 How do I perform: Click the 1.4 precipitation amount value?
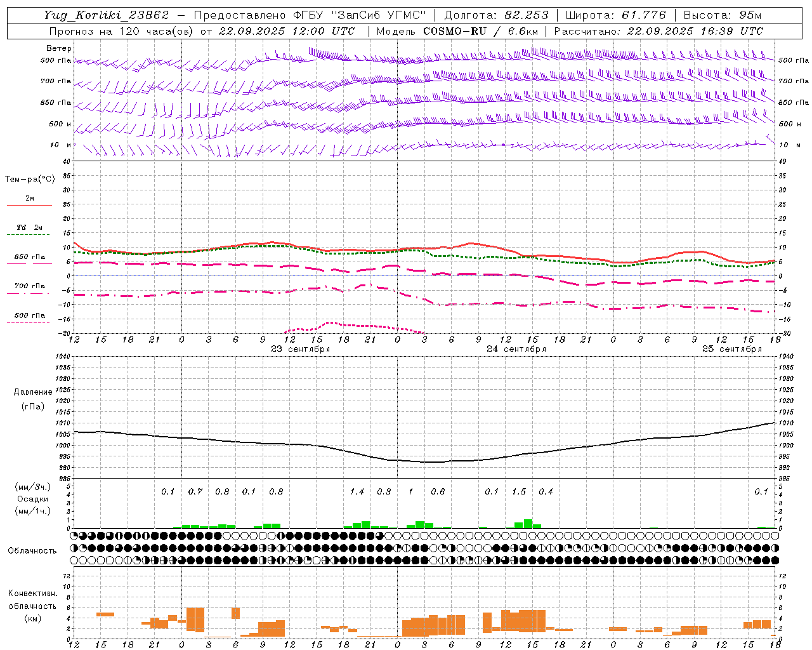(x=357, y=491)
